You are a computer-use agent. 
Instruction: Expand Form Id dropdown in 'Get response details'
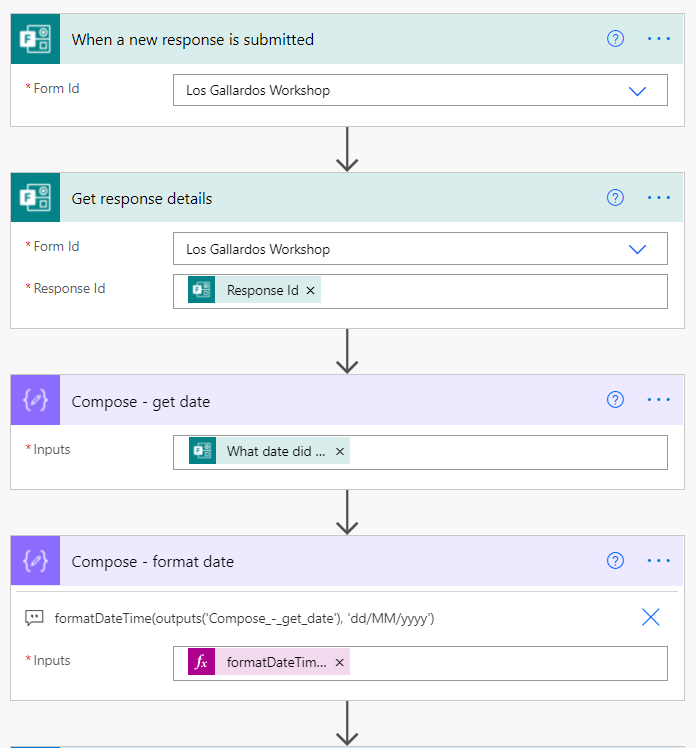(637, 249)
